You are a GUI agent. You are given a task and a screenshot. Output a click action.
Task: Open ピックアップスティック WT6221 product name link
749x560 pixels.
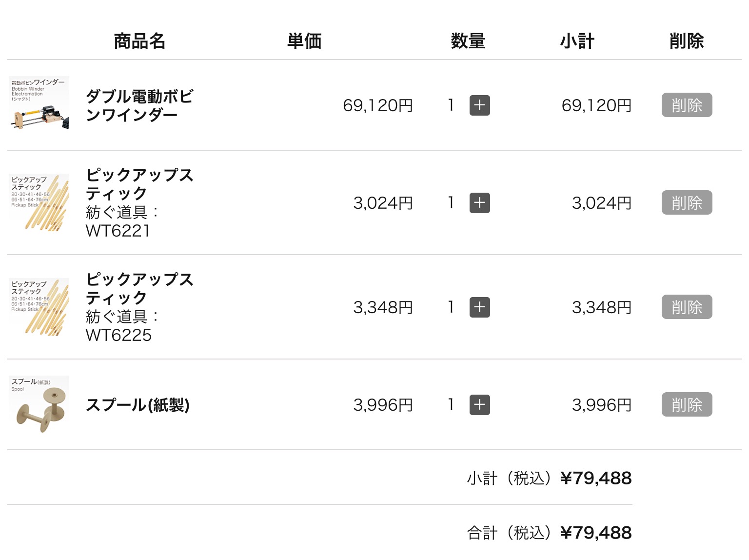coord(139,184)
